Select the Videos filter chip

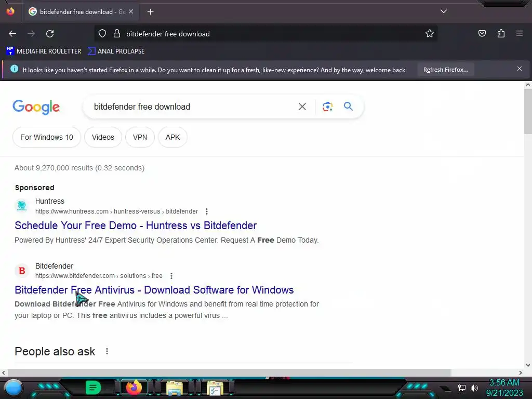[103, 137]
